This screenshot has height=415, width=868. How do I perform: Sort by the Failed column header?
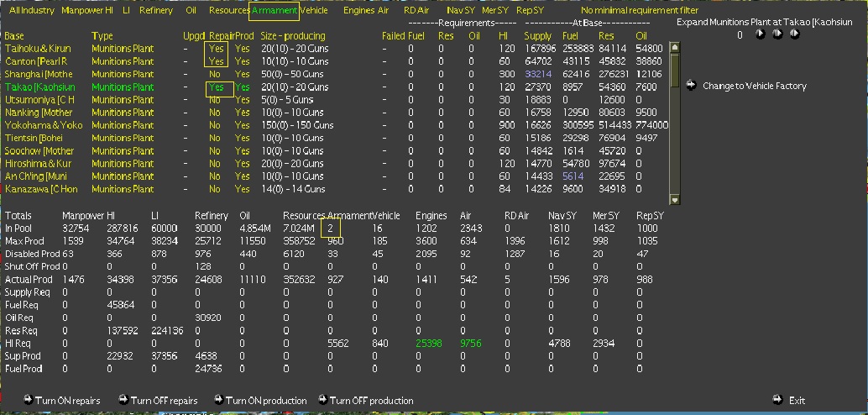(x=393, y=36)
